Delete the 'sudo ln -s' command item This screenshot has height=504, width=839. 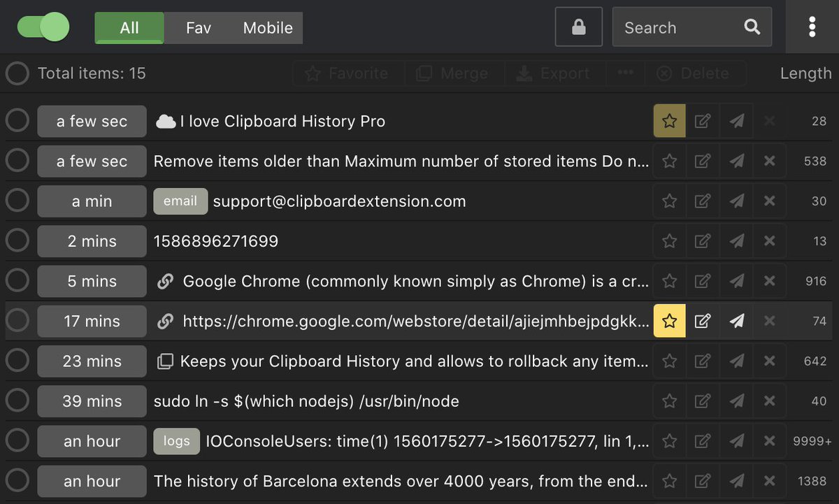point(770,401)
